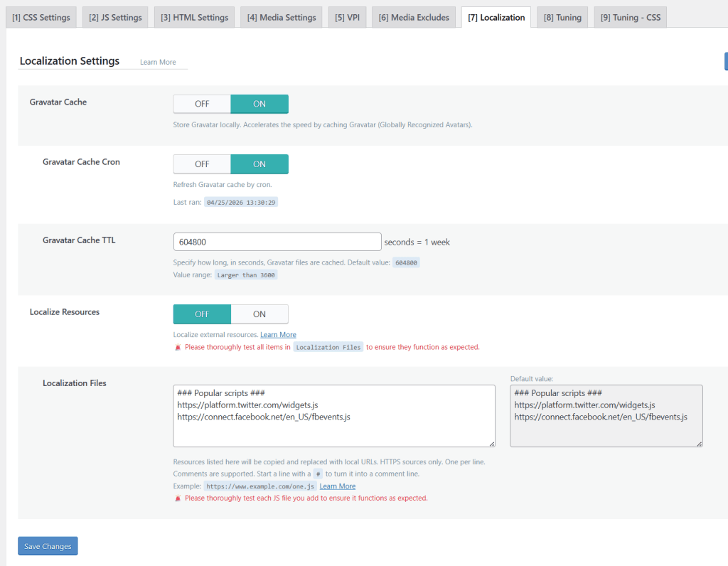The height and width of the screenshot is (566, 728).
Task: Go to the HTML Settings tab
Action: click(x=193, y=17)
